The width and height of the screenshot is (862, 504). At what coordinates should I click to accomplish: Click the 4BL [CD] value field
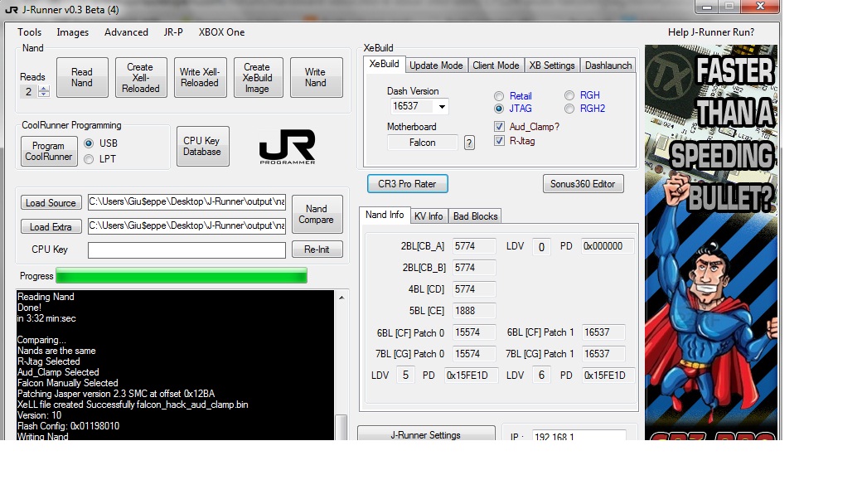pyautogui.click(x=474, y=289)
